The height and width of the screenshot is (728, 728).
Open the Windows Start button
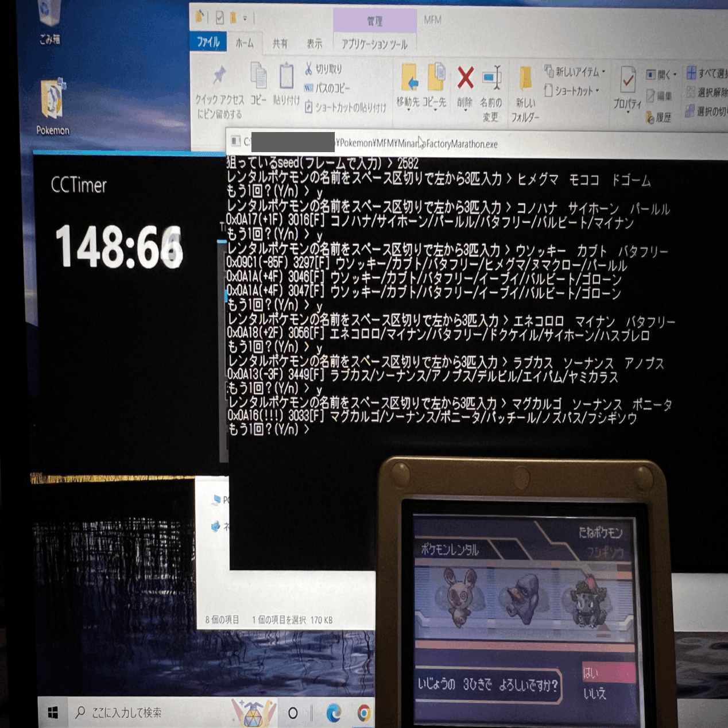[x=53, y=712]
